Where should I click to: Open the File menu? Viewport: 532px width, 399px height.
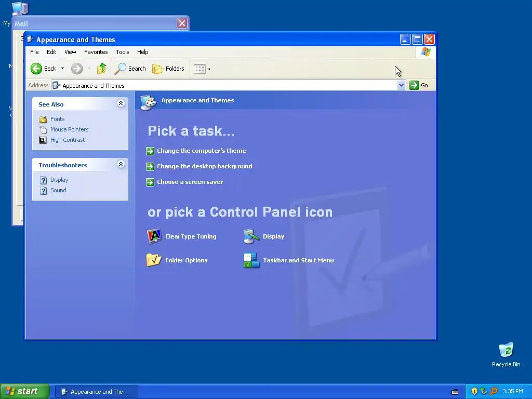tap(34, 52)
